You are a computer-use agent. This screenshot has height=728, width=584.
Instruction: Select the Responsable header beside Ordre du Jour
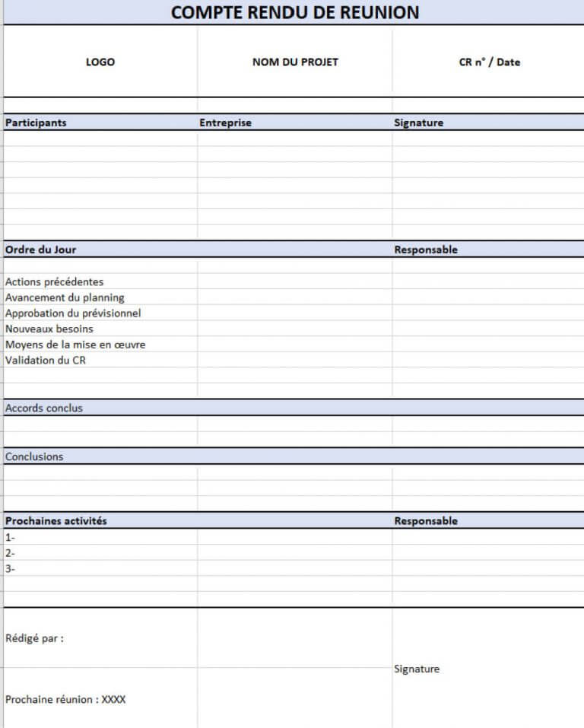click(x=426, y=250)
